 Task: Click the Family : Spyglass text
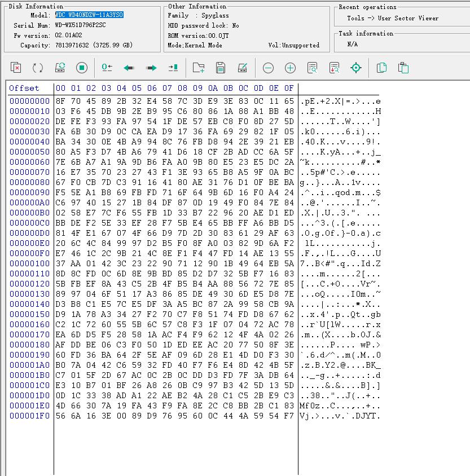pos(198,15)
